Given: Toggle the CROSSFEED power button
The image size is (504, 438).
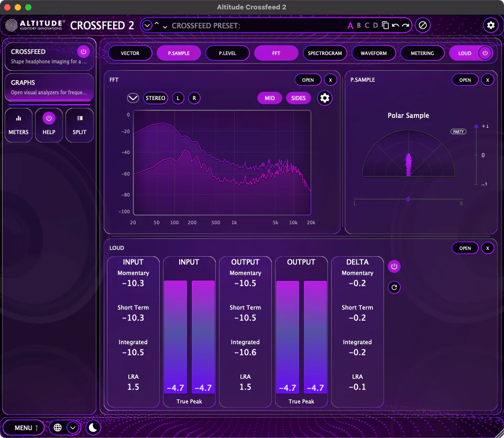Looking at the screenshot, I should [x=83, y=51].
